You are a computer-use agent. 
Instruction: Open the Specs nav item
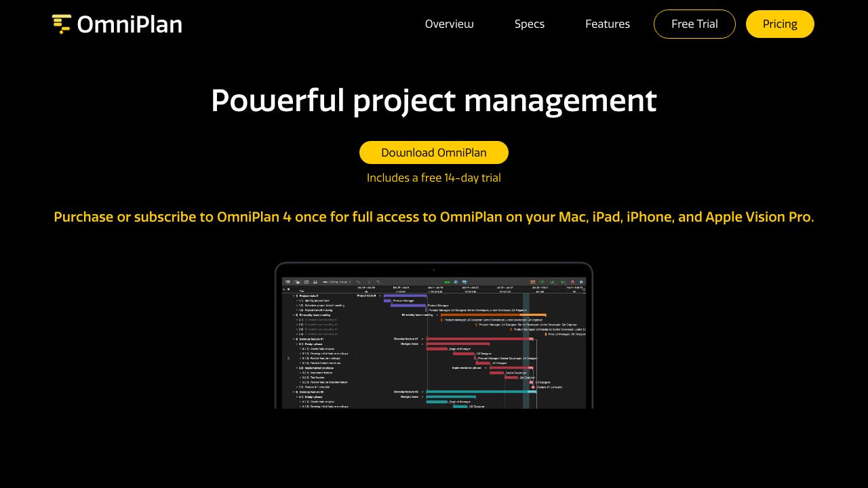(530, 24)
